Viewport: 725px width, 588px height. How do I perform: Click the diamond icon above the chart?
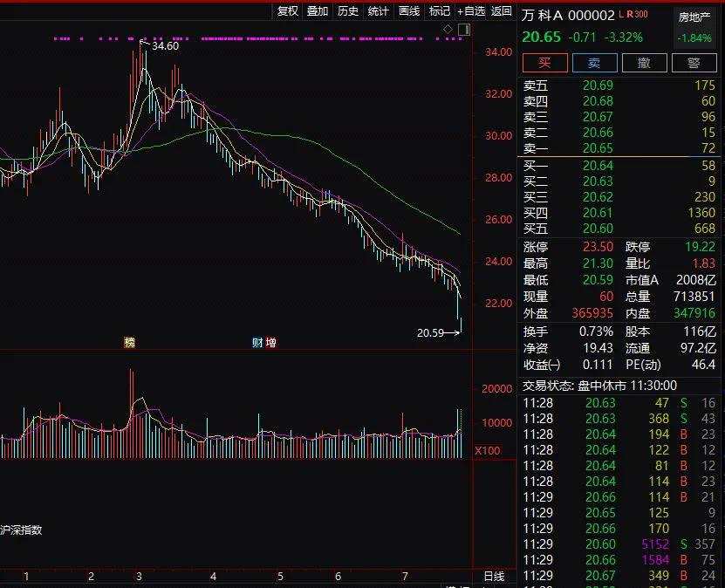coord(448,29)
